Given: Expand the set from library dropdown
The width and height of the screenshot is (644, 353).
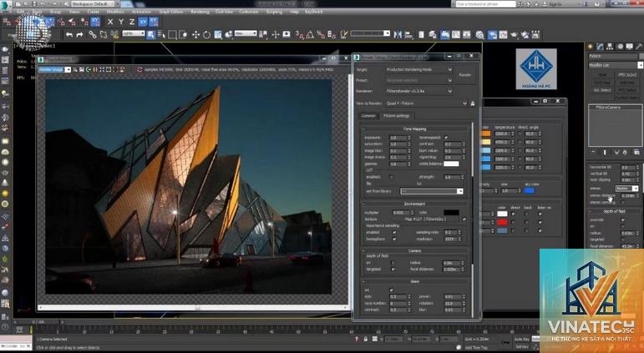Looking at the screenshot, I should (432, 191).
